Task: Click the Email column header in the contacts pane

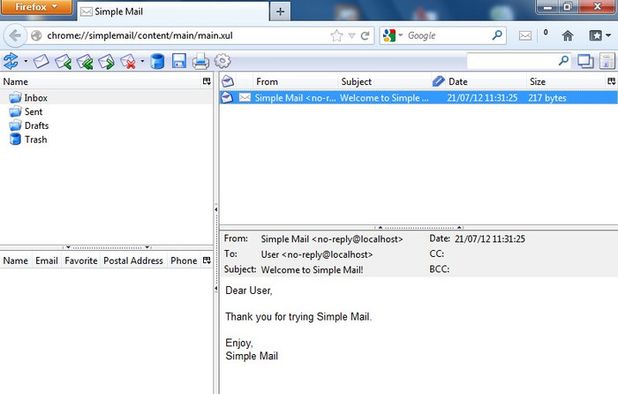Action: 47,260
